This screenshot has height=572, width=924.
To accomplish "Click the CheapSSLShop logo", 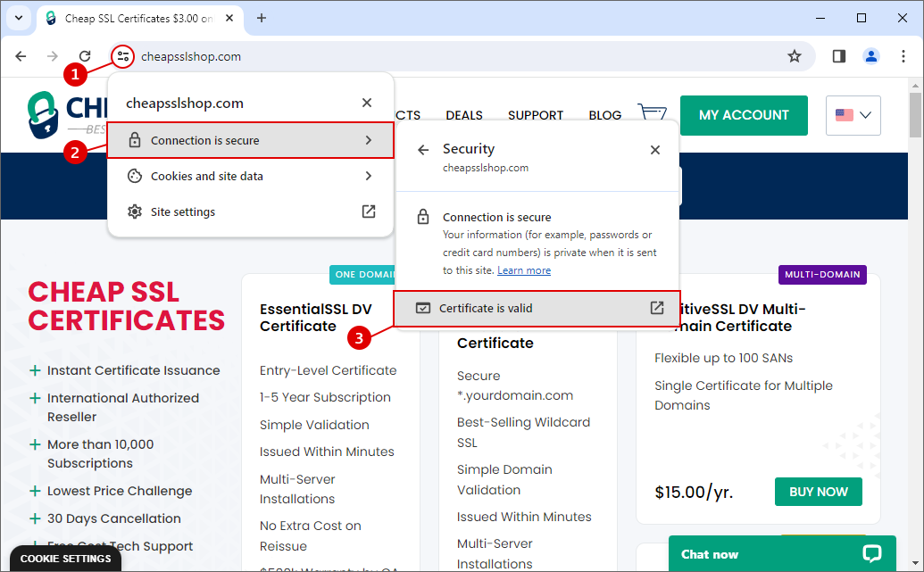I will point(68,115).
